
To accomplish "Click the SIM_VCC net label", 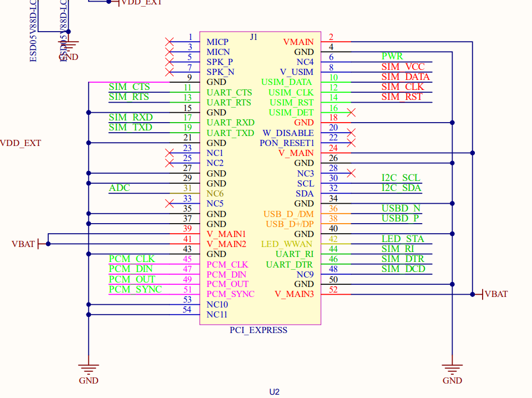I will [x=403, y=67].
